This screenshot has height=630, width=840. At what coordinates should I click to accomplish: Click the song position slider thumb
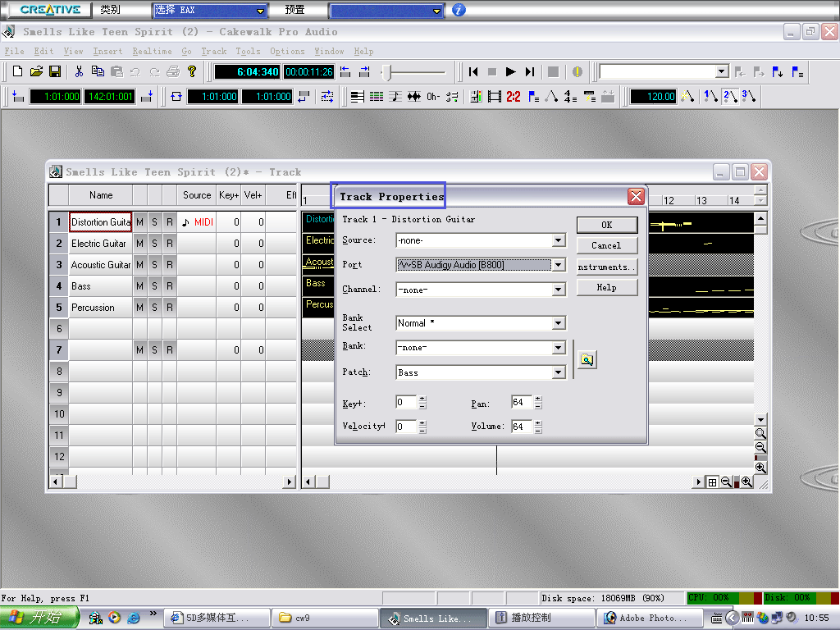point(388,72)
